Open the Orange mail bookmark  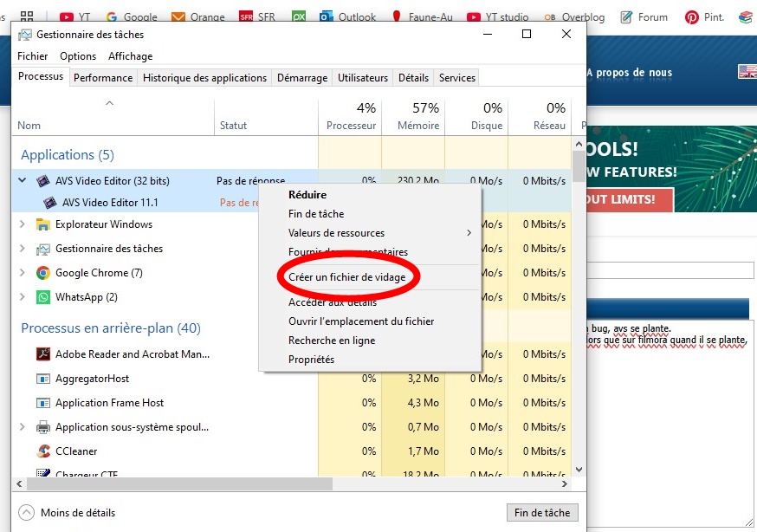pyautogui.click(x=198, y=17)
